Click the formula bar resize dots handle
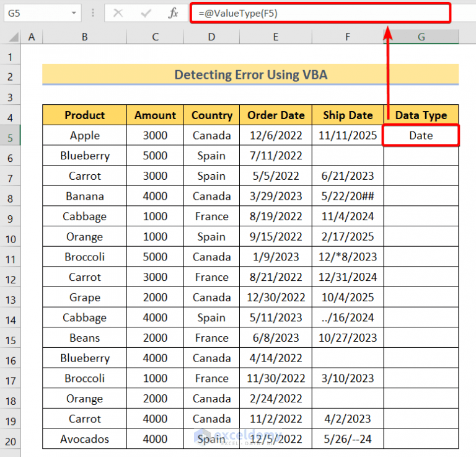This screenshot has width=476, height=457. (93, 13)
